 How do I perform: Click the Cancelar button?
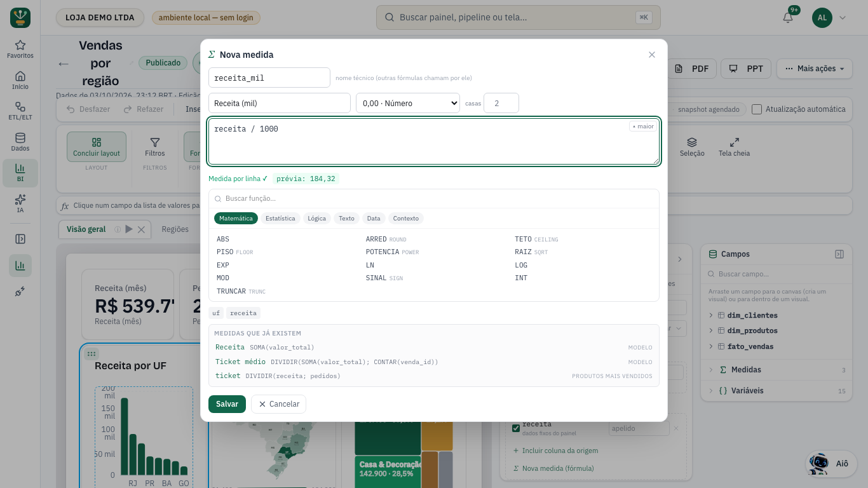pos(279,404)
